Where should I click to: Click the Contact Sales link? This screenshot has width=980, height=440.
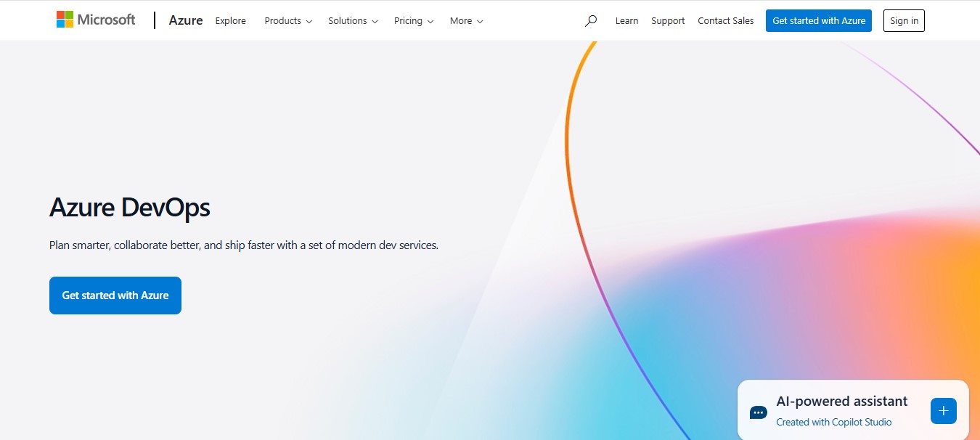point(725,21)
